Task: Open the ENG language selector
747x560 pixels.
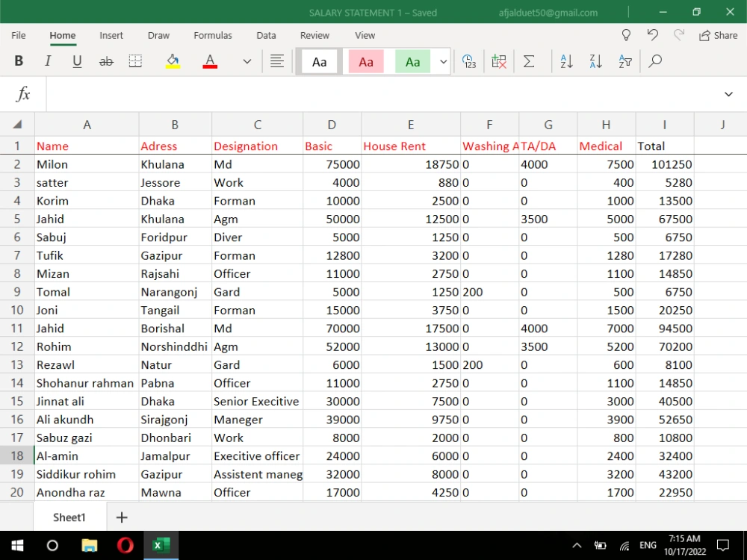Action: click(x=648, y=545)
